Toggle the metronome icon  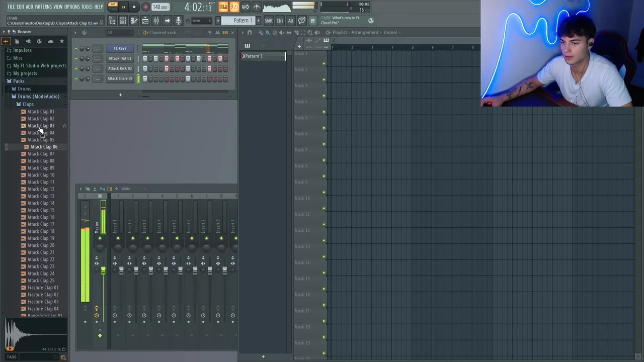257,7
